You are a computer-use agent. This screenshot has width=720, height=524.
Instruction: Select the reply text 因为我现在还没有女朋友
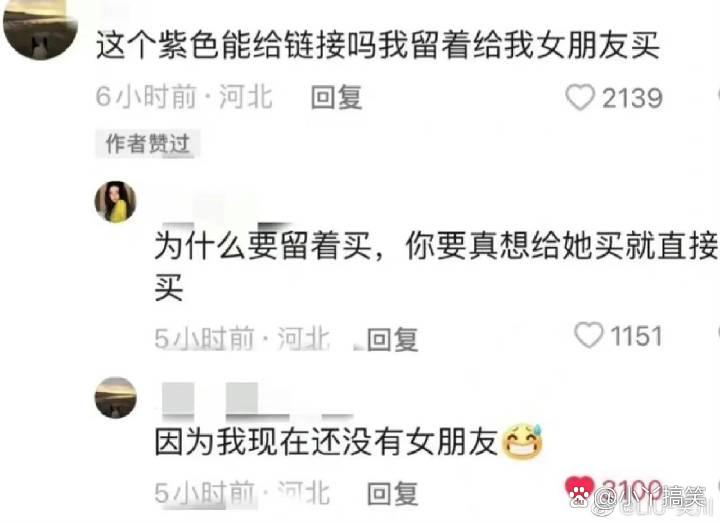(x=326, y=442)
